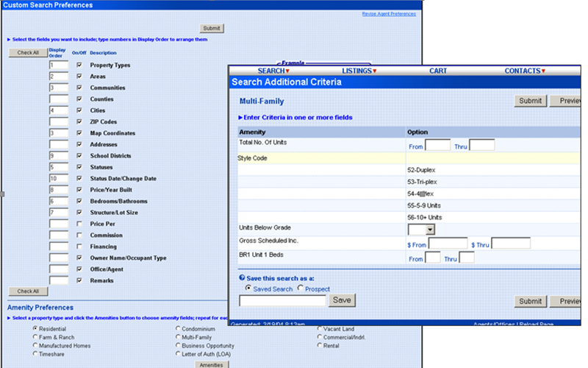
Task: Click the Total No. Of Units From field
Action: coord(437,146)
